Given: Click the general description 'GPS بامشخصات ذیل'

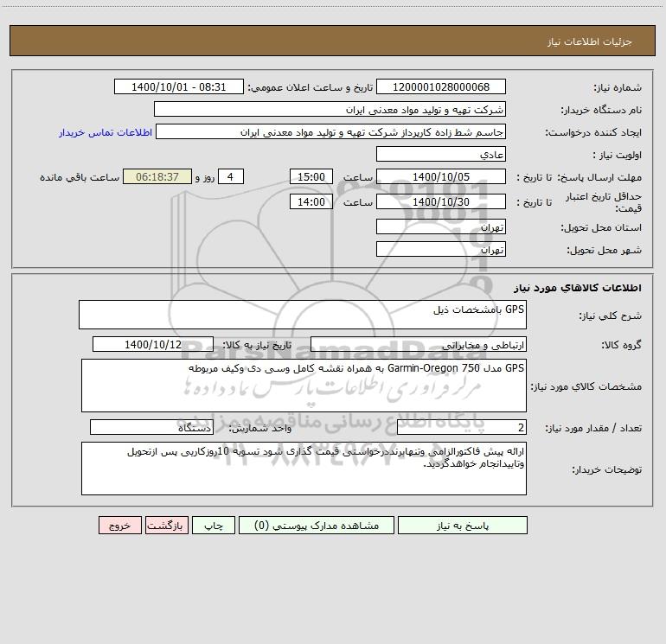Looking at the screenshot, I should tap(303, 315).
